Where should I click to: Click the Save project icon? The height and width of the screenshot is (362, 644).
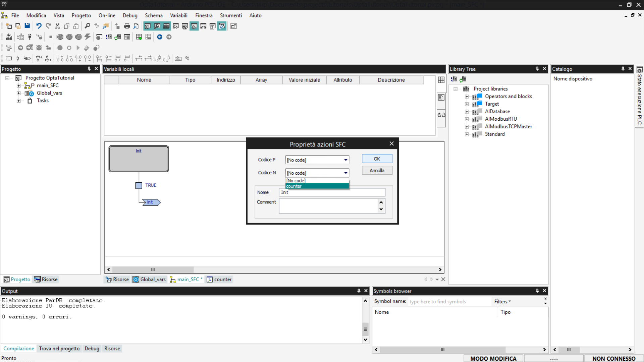[27, 26]
